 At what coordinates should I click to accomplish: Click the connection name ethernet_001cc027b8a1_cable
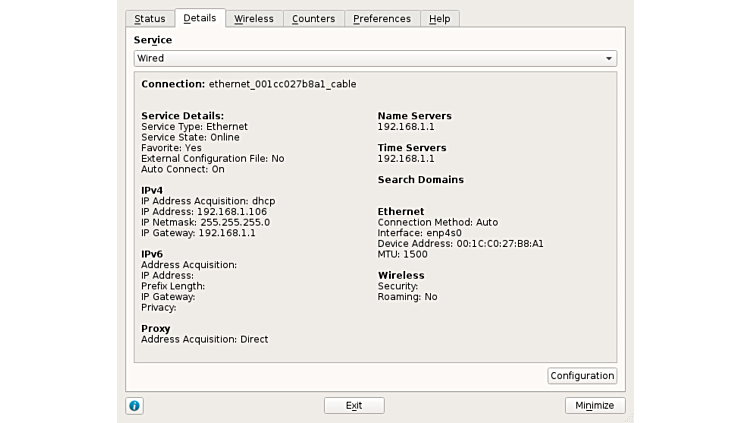282,84
